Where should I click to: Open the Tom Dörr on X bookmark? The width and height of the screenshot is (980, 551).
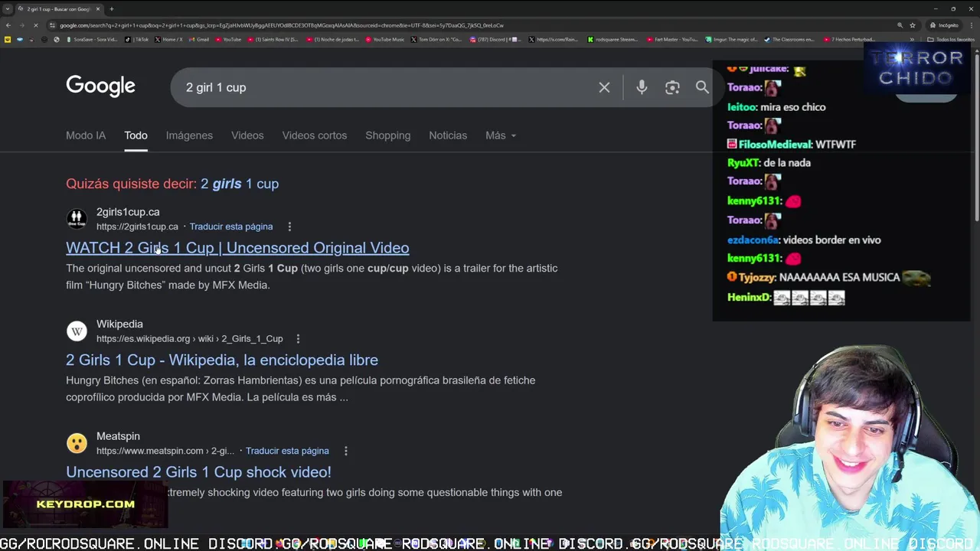coord(436,40)
